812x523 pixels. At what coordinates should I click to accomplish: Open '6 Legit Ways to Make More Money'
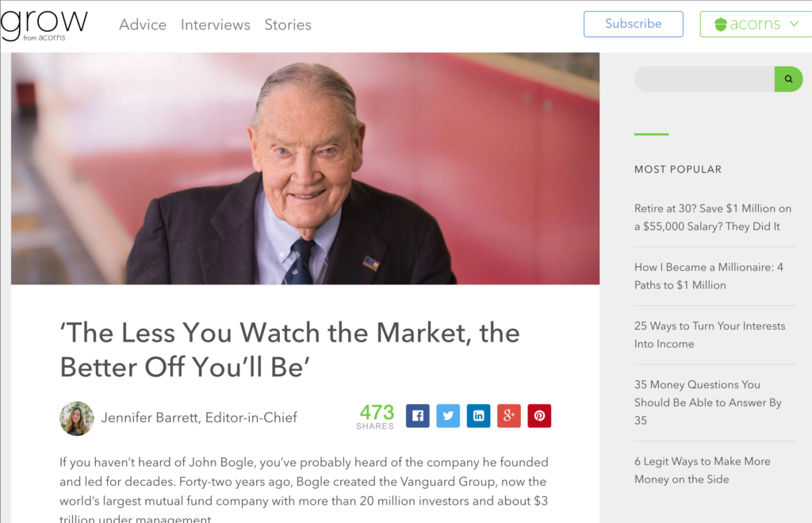[x=703, y=470]
